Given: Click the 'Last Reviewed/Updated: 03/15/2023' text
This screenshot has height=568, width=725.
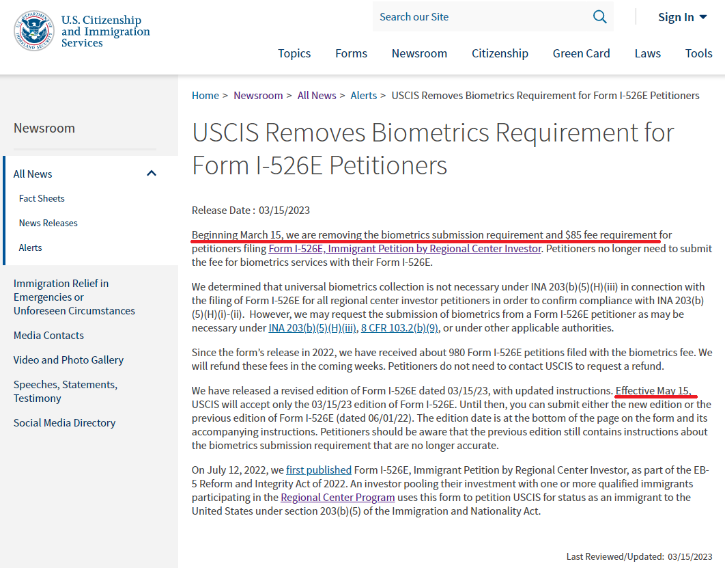Looking at the screenshot, I should pos(639,556).
